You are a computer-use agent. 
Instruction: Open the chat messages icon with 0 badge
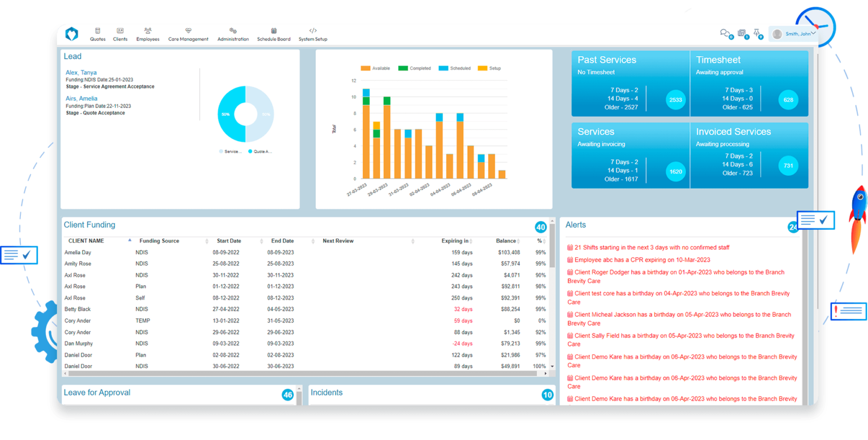click(726, 34)
